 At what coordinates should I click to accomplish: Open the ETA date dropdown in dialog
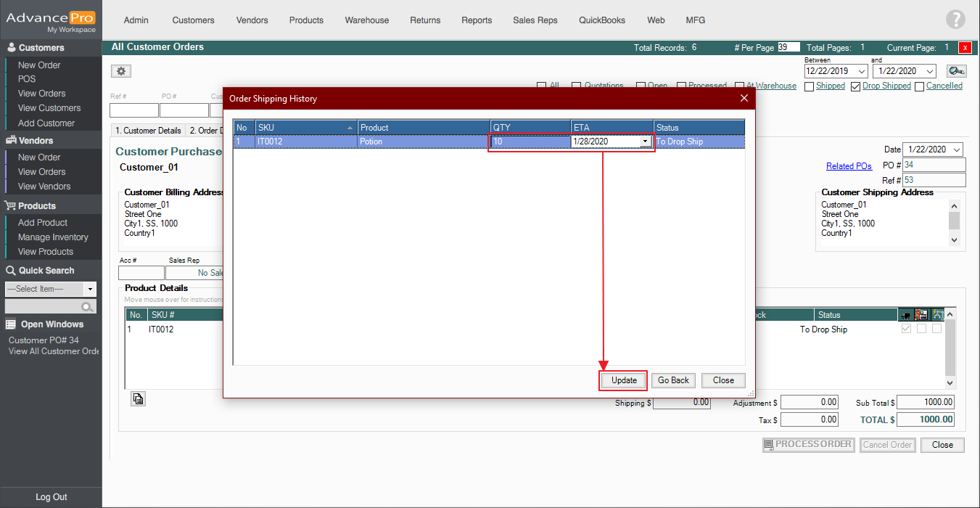click(x=645, y=142)
